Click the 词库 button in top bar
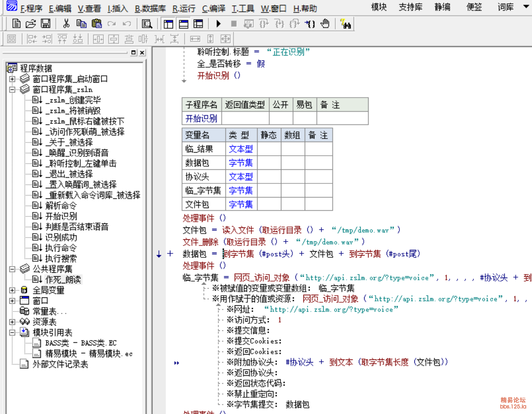Image resolution: width=532 pixels, height=414 pixels. (506, 7)
